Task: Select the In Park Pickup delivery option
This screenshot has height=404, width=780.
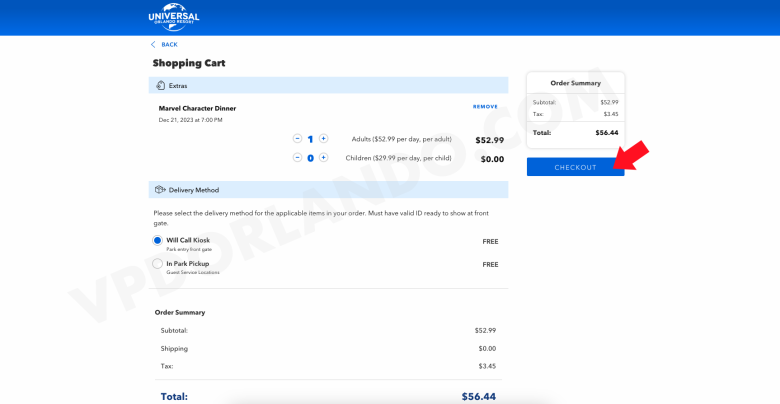Action: point(157,264)
